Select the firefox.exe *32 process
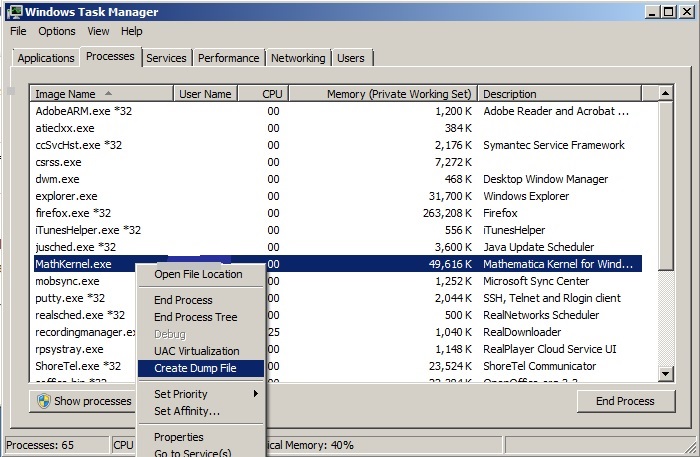Viewport: 700px width, 457px height. coord(338,213)
